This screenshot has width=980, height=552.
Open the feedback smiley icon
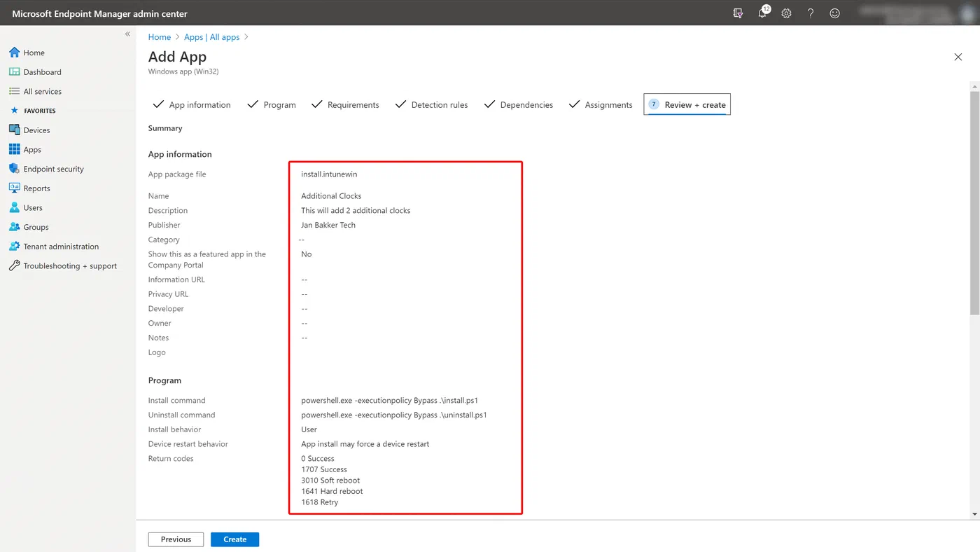tap(834, 13)
